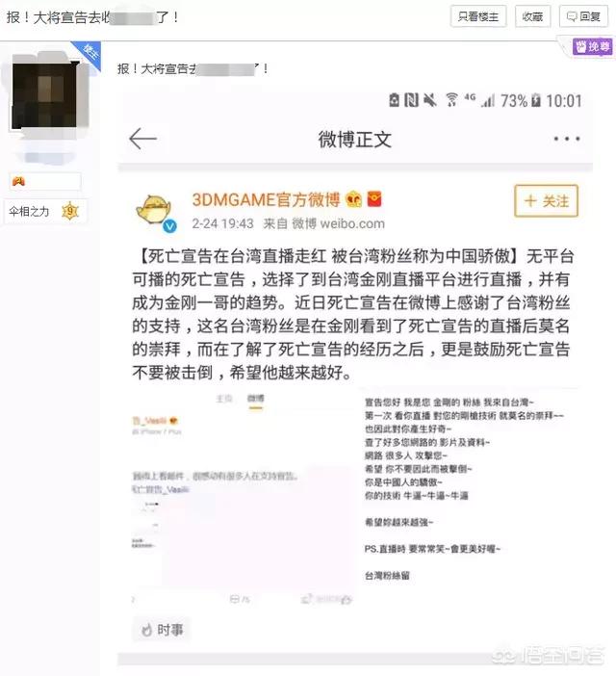Click the pixelated poster avatar
The image size is (616, 676).
click(45, 94)
